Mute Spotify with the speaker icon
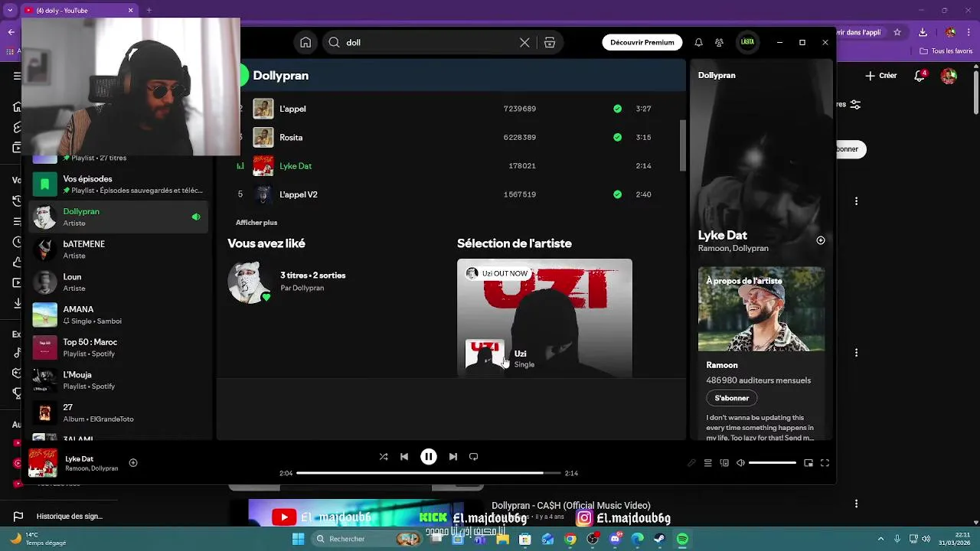 [x=740, y=463]
